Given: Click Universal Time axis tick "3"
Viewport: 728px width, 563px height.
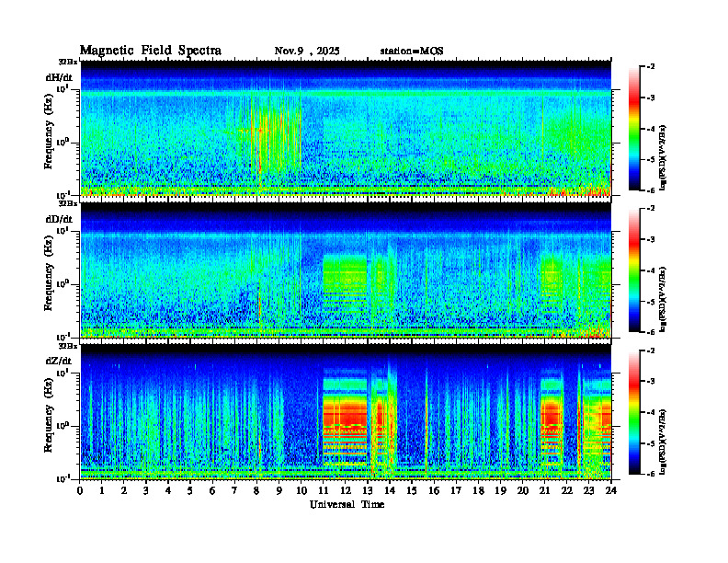Looking at the screenshot, I should (146, 491).
